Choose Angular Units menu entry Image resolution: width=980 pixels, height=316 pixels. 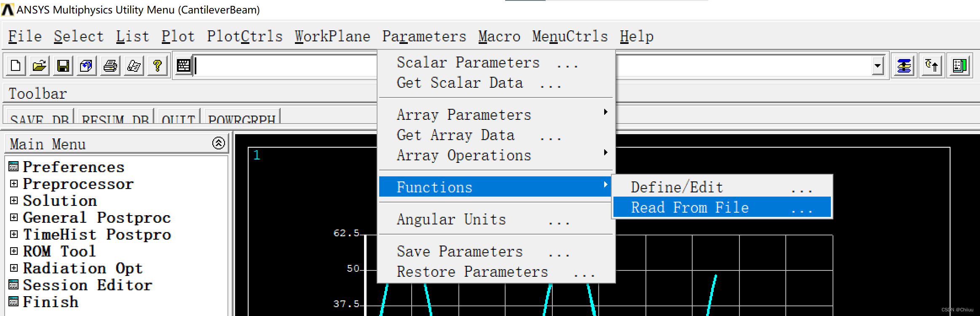pyautogui.click(x=496, y=219)
